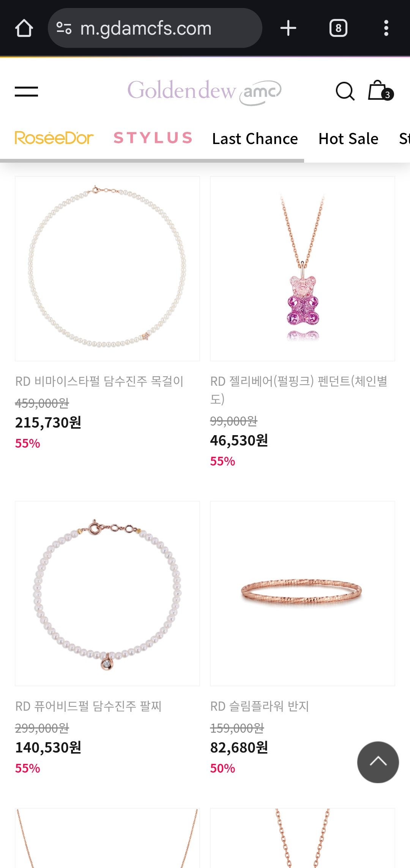This screenshot has height=868, width=410.
Task: Open the hamburger menu
Action: 26,92
